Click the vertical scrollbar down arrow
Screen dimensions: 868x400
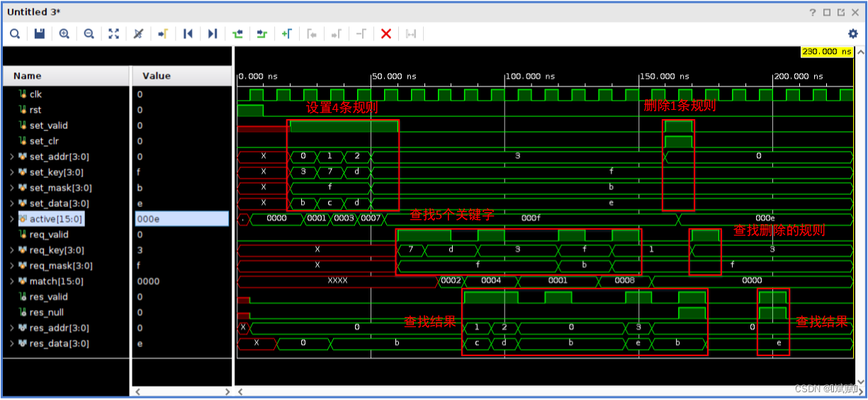pyautogui.click(x=861, y=380)
